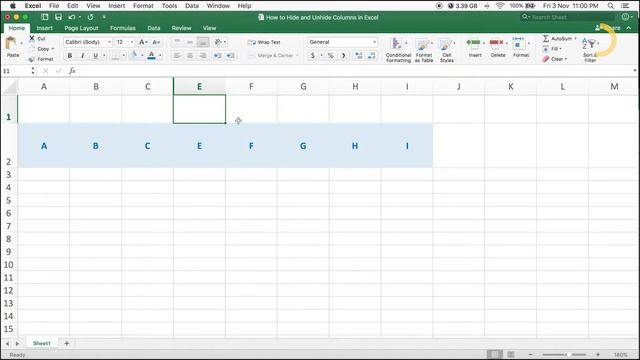Select column J header
Screen dimensions: 640x360
[458, 87]
